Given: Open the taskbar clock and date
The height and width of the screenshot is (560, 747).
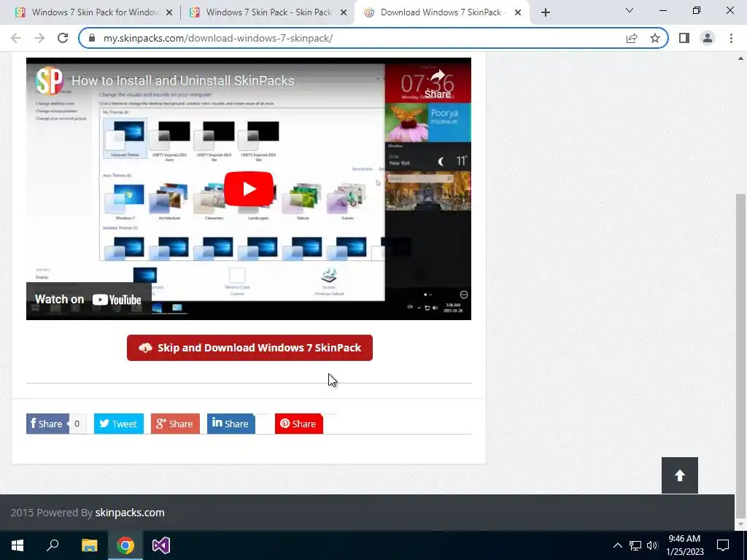Looking at the screenshot, I should [x=684, y=545].
